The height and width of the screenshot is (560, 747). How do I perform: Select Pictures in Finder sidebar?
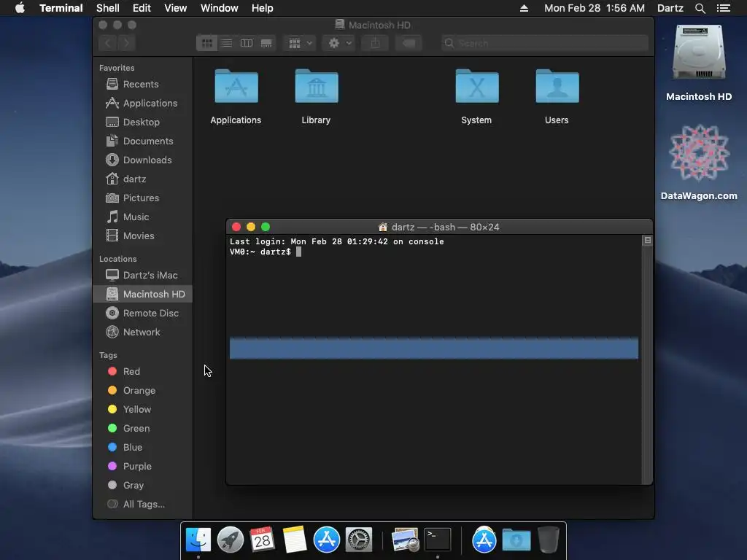142,198
